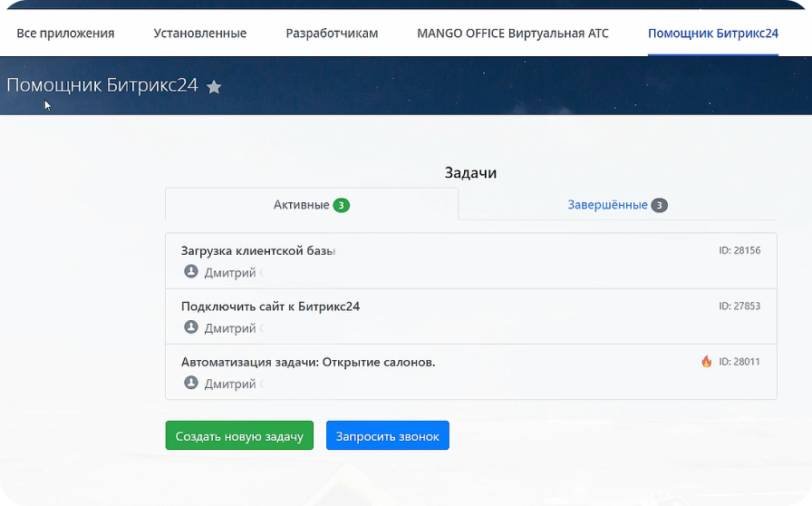Open the task Подключить сайт к Битрикс24
This screenshot has width=812, height=506.
click(270, 307)
